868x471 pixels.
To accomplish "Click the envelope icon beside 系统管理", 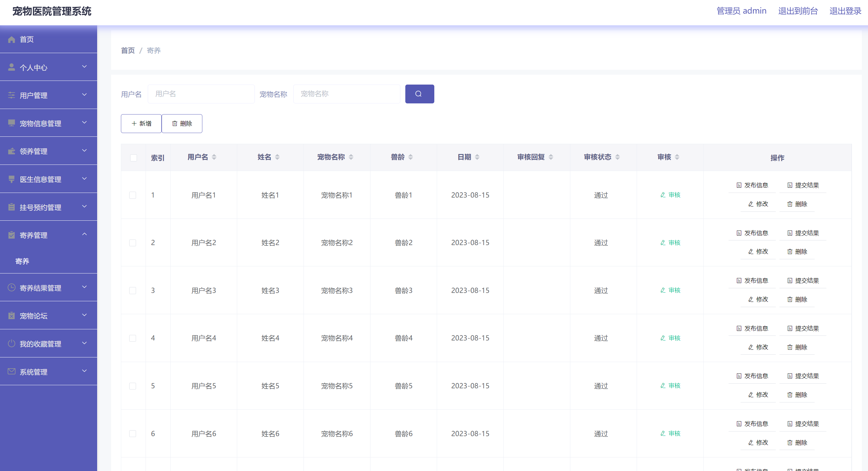I will coord(11,372).
